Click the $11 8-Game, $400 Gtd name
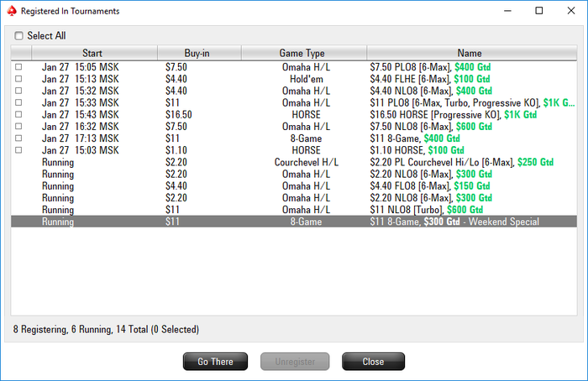 click(x=415, y=138)
